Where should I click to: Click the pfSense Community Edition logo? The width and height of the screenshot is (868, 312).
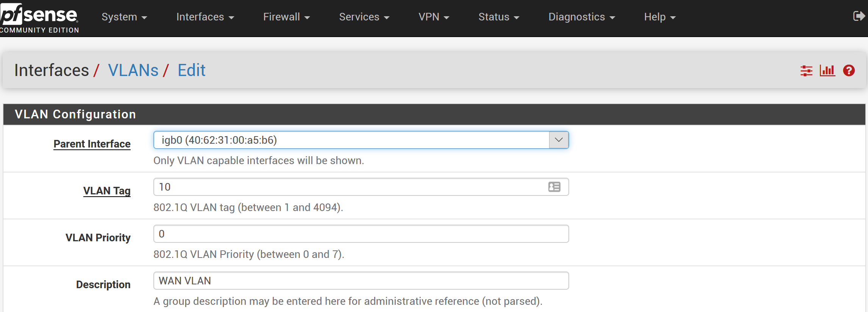tap(39, 18)
